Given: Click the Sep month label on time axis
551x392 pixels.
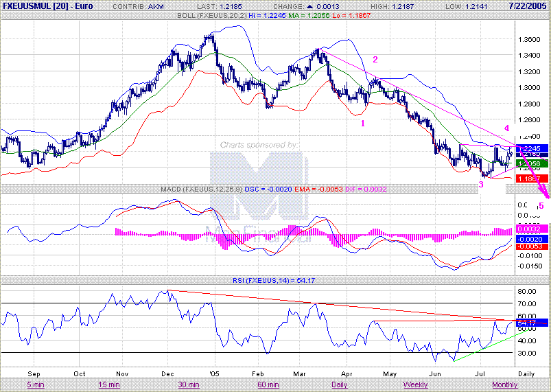Looking at the screenshot, I should tap(34, 374).
